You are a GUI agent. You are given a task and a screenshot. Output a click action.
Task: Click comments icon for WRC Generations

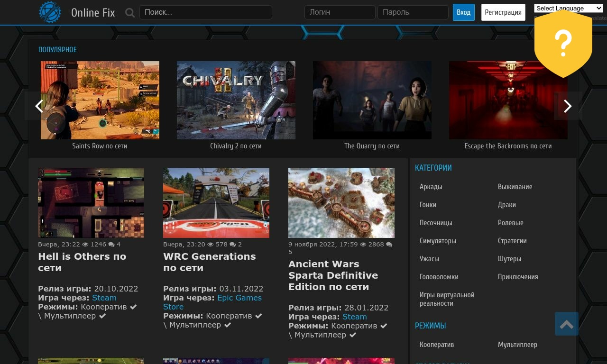tap(233, 245)
